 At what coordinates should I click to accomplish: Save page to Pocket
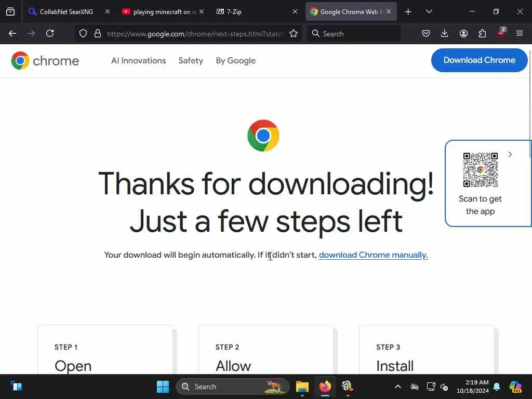click(x=426, y=33)
